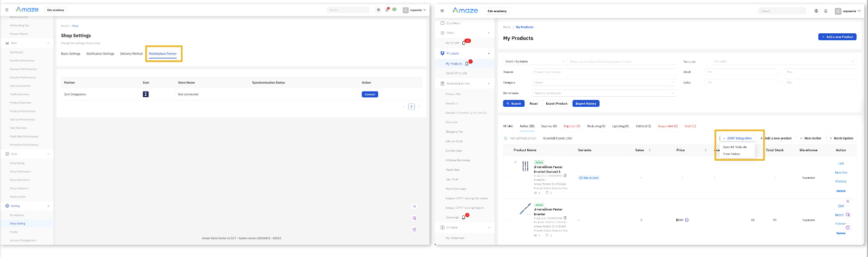Collapse the Marketing Centre section chevron
Image resolution: width=868 pixels, height=257 pixels.
coord(489,83)
